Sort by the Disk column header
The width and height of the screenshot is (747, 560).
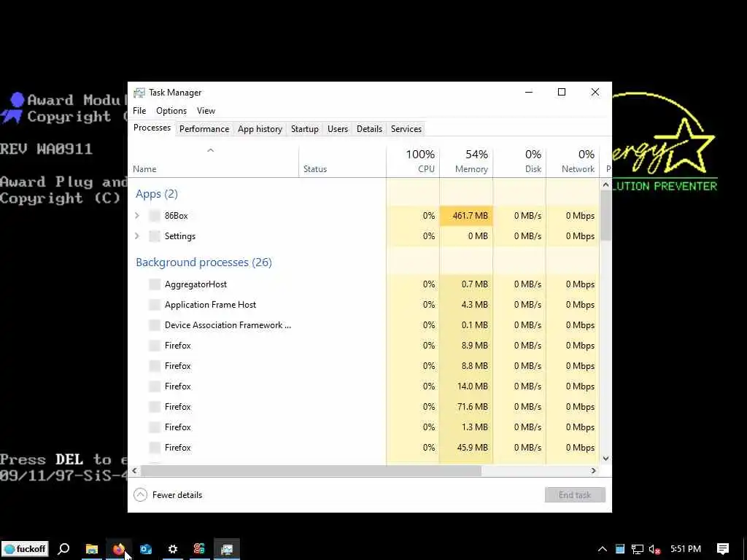tap(519, 161)
